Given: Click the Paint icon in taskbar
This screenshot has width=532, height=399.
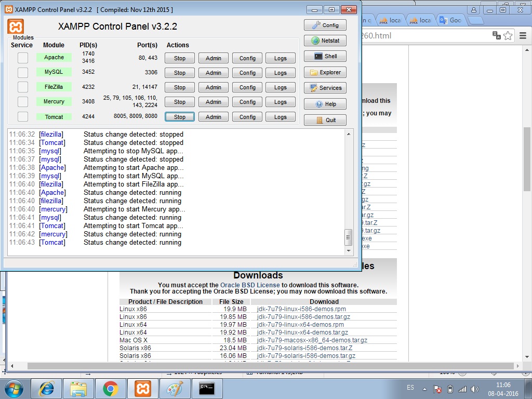Looking at the screenshot, I should tap(175, 389).
